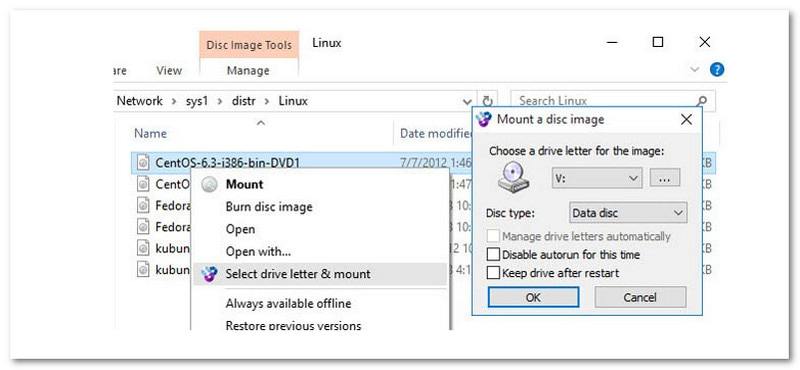This screenshot has width=800, height=370.
Task: Click Linux in the address breadcrumb
Action: (293, 101)
